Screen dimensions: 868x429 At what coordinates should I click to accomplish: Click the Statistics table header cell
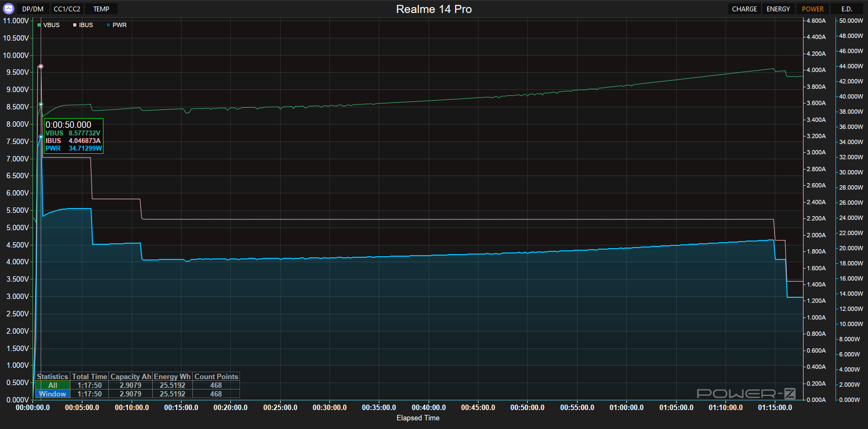(x=53, y=377)
